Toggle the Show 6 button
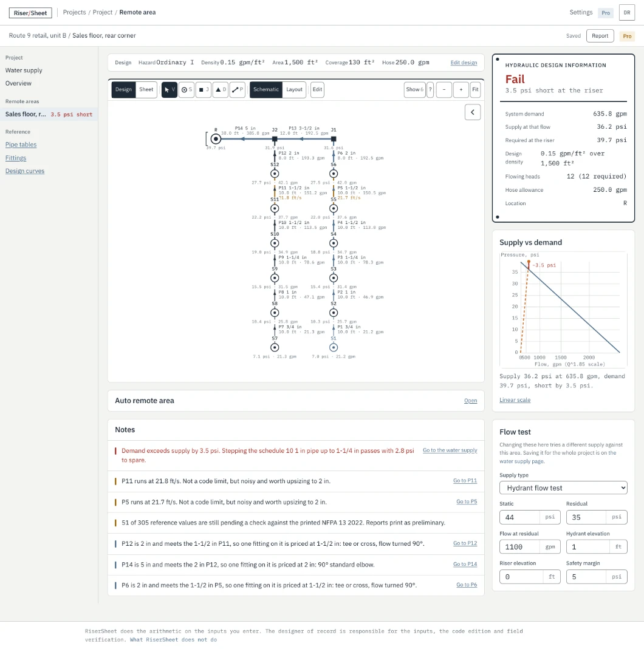This screenshot has width=644, height=649. pyautogui.click(x=414, y=90)
